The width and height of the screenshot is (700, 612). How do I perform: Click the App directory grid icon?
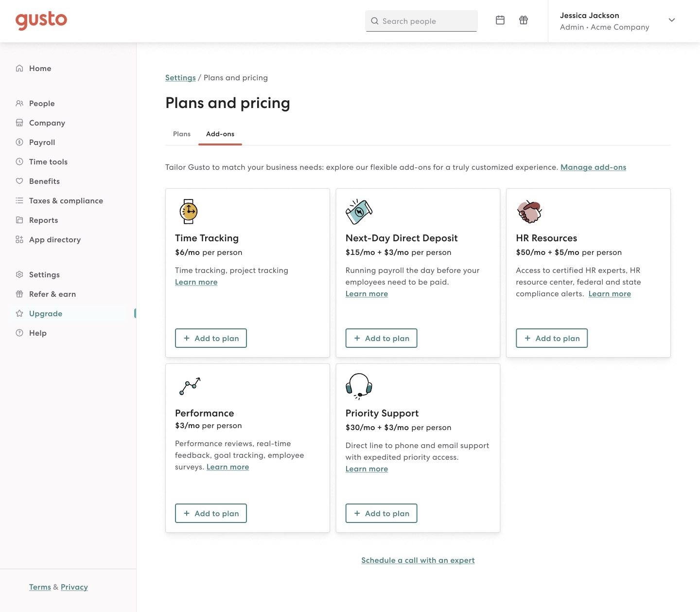19,239
